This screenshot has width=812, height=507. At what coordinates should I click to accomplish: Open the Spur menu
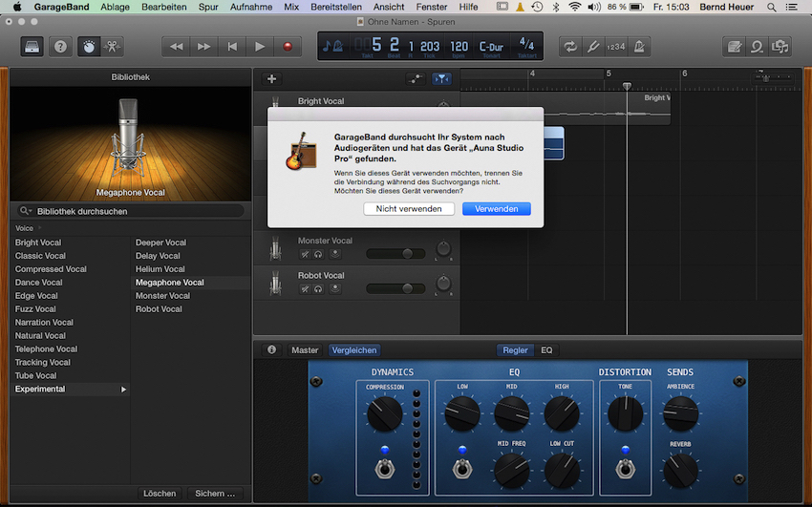pyautogui.click(x=208, y=7)
